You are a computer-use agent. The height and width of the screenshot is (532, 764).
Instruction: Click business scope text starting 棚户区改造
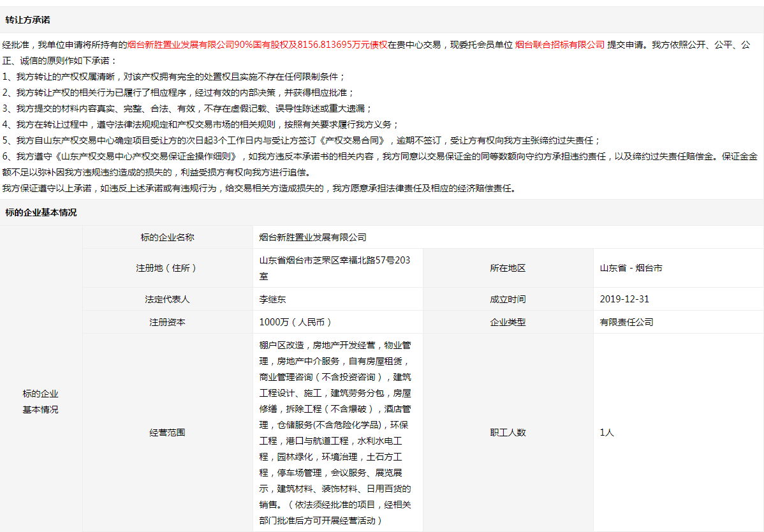pyautogui.click(x=335, y=432)
